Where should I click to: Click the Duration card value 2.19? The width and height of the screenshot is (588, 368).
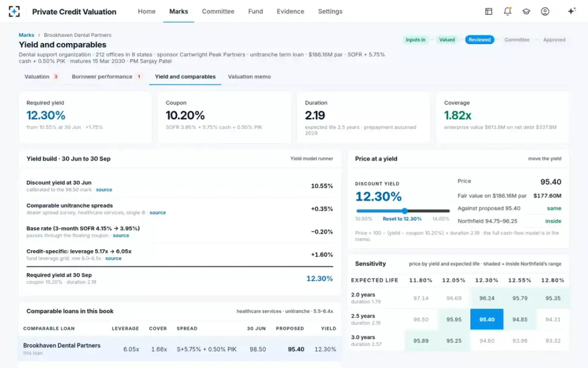pos(315,115)
